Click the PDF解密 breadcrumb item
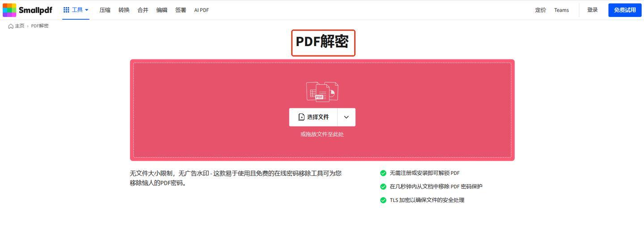This screenshot has width=644, height=229. [x=40, y=26]
